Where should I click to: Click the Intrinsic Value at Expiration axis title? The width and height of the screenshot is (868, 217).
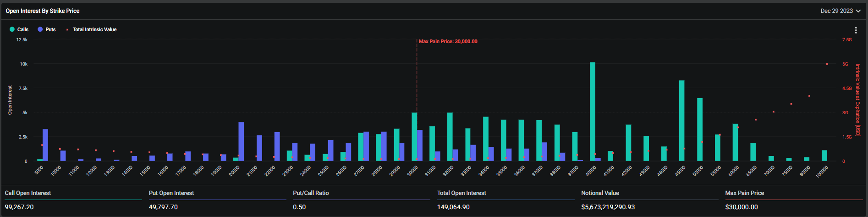click(x=858, y=100)
